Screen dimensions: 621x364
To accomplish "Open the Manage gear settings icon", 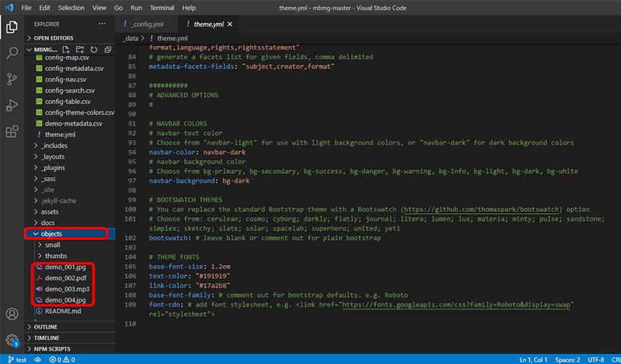I will pyautogui.click(x=11, y=340).
